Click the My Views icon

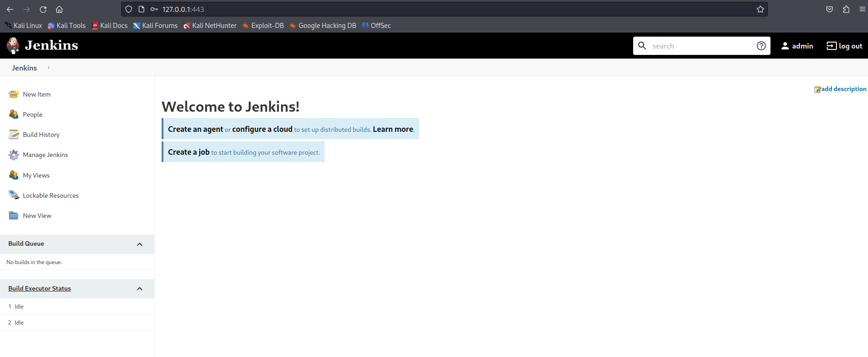(x=14, y=175)
